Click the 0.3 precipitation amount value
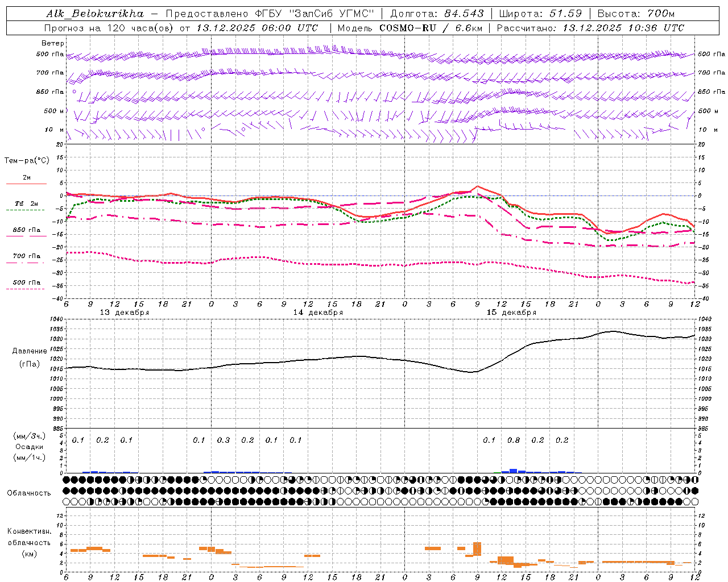The width and height of the screenshot is (728, 582). point(224,440)
